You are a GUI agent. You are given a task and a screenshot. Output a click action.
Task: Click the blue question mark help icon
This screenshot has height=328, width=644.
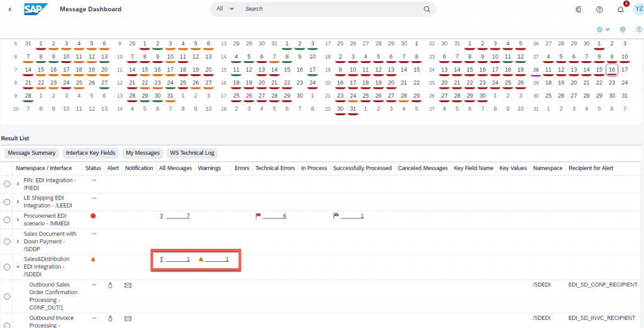coord(639,30)
